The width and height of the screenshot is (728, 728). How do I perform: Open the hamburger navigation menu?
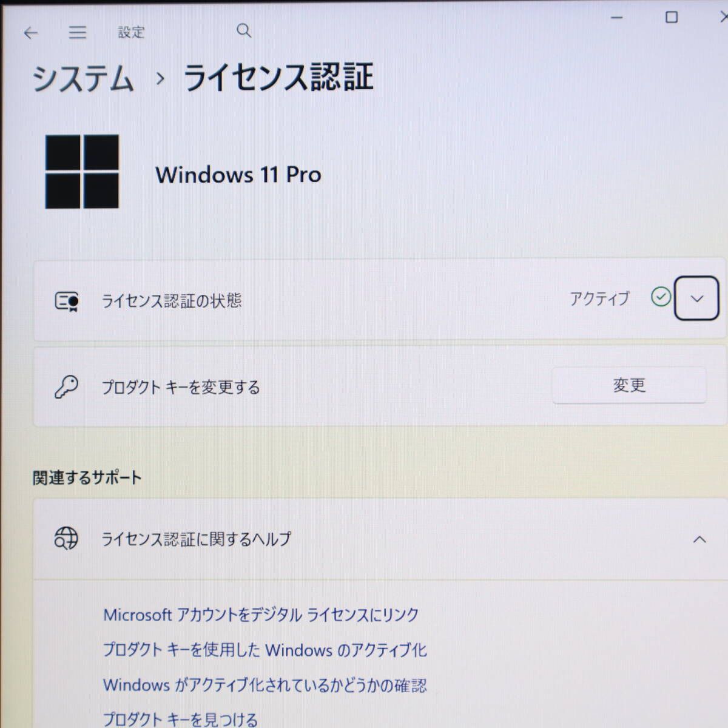point(77,32)
